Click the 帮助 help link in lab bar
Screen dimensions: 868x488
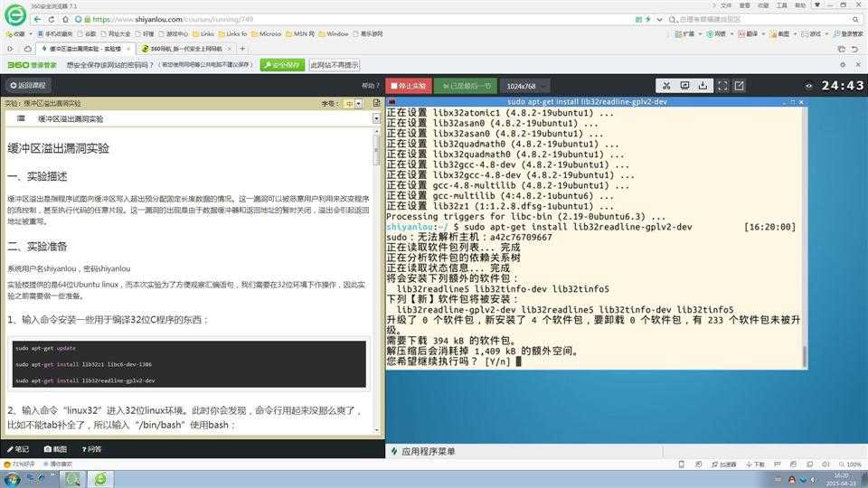click(370, 86)
